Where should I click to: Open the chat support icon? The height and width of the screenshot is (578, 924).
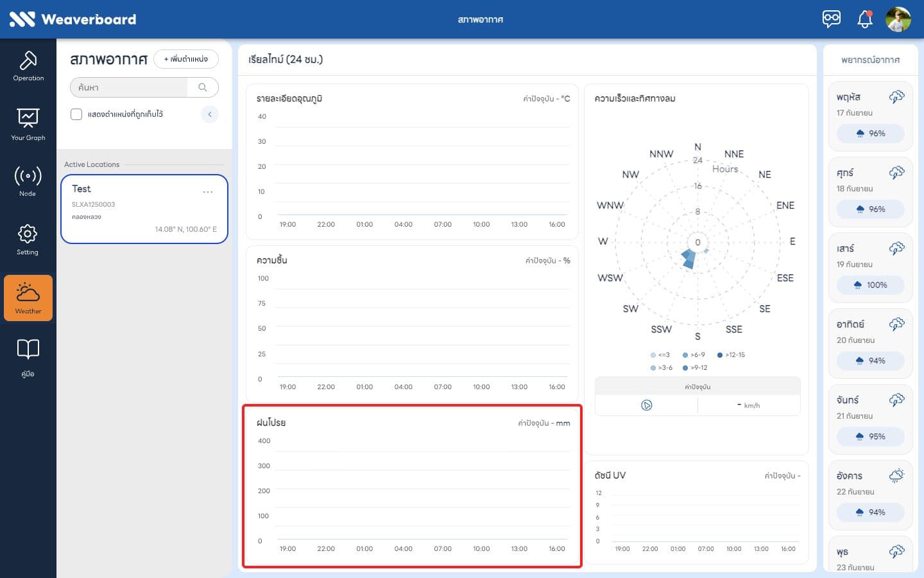[832, 19]
